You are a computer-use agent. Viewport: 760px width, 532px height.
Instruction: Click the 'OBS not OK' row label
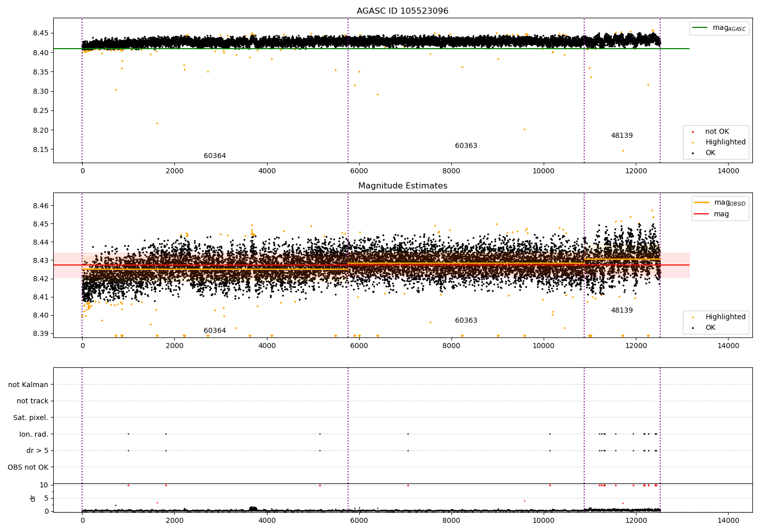(x=28, y=467)
